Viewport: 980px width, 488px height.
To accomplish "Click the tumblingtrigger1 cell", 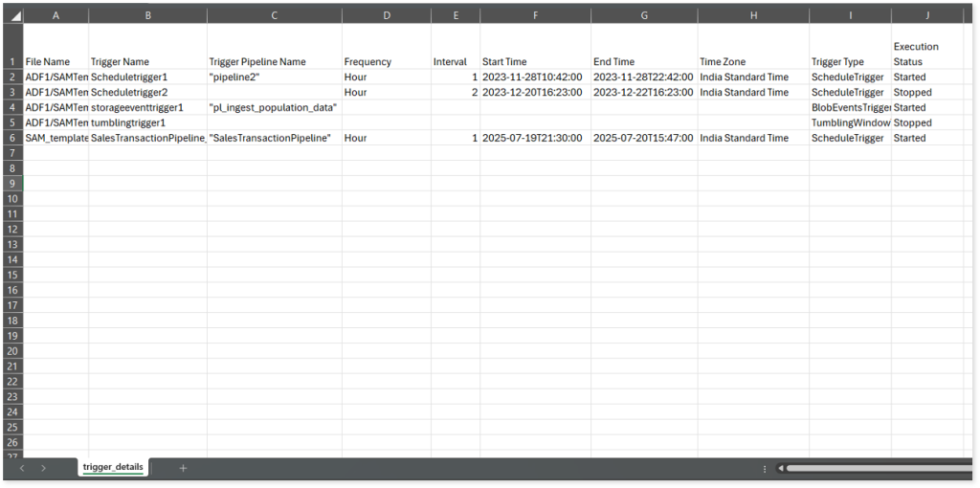I will pos(147,122).
